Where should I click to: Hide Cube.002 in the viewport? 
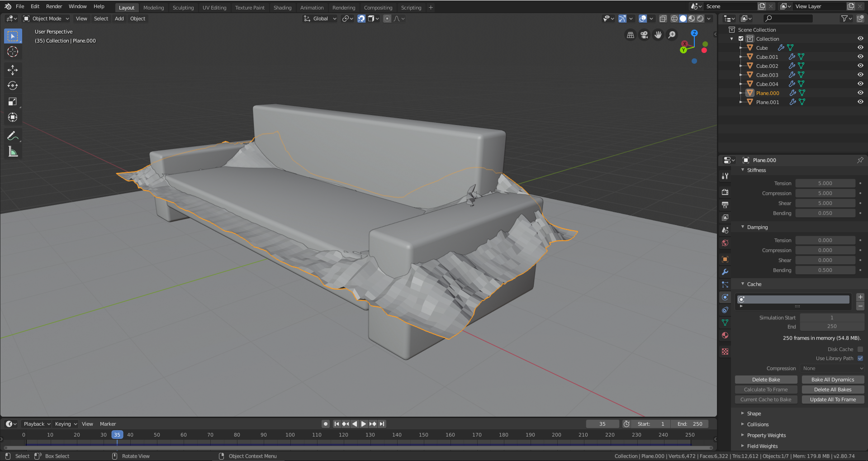[x=860, y=66]
